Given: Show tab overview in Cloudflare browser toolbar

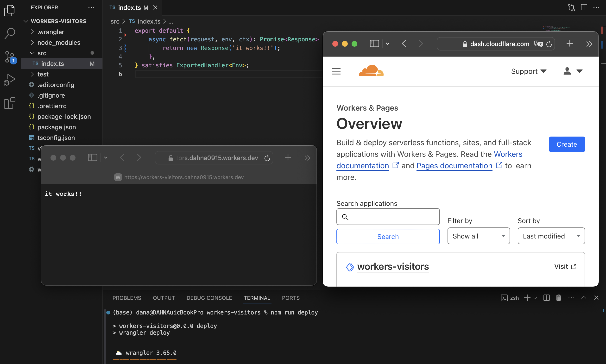Looking at the screenshot, I should (589, 44).
